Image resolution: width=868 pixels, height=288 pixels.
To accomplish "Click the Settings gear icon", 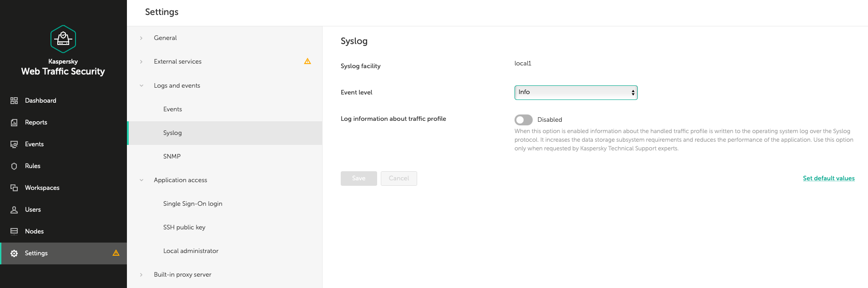I will point(14,253).
